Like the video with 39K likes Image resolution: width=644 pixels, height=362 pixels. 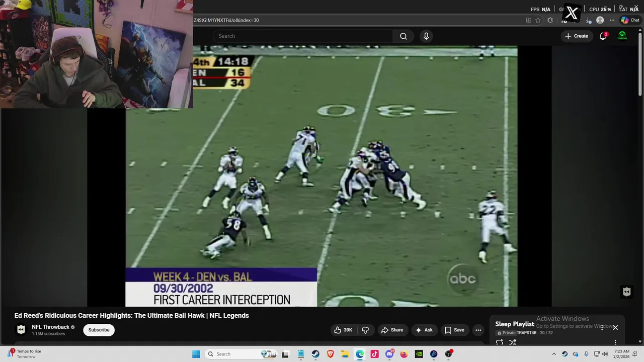click(343, 330)
